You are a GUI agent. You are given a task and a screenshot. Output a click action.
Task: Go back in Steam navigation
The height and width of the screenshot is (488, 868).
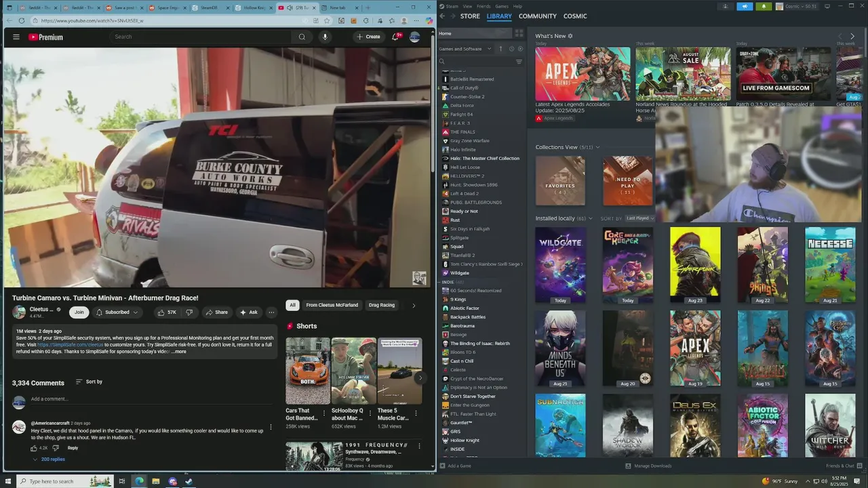[442, 16]
